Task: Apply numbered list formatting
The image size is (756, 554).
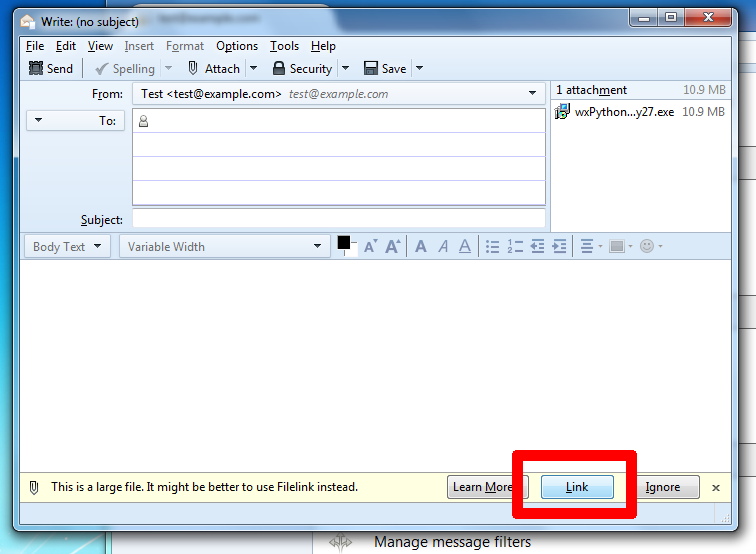Action: (x=515, y=246)
